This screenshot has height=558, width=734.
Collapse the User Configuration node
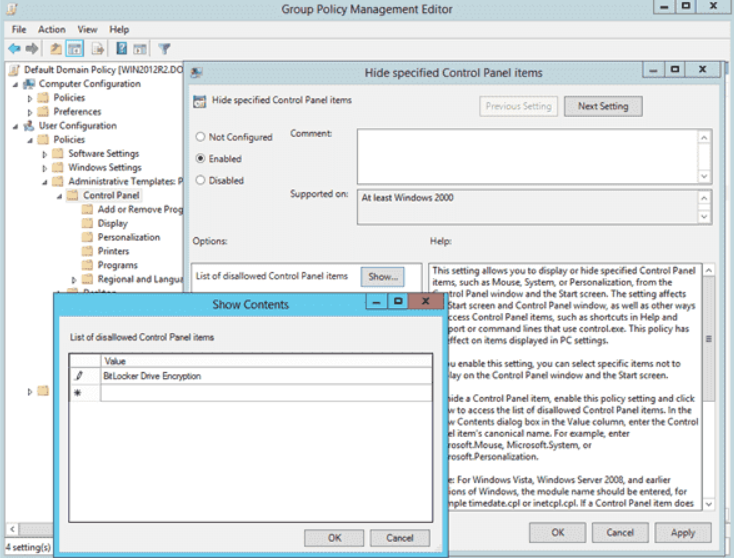15,126
